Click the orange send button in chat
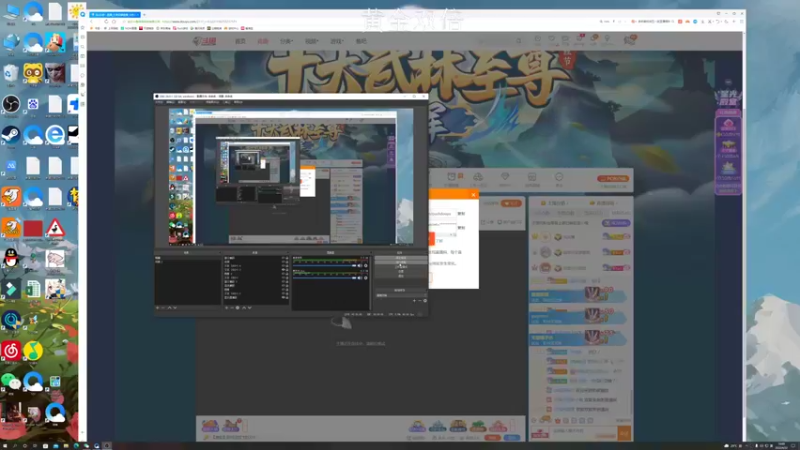The height and width of the screenshot is (450, 800). pyautogui.click(x=624, y=433)
